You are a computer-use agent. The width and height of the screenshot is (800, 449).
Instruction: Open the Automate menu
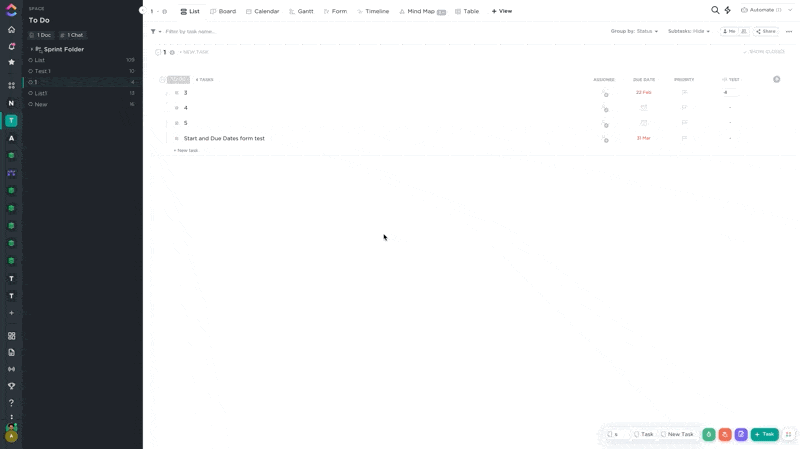[x=761, y=10]
